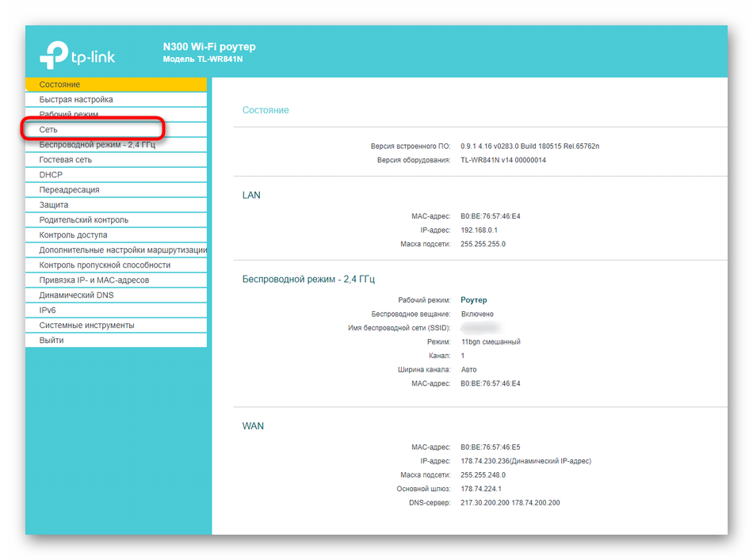Go to Контроль пропускной способности
The image size is (753, 560).
[x=105, y=265]
